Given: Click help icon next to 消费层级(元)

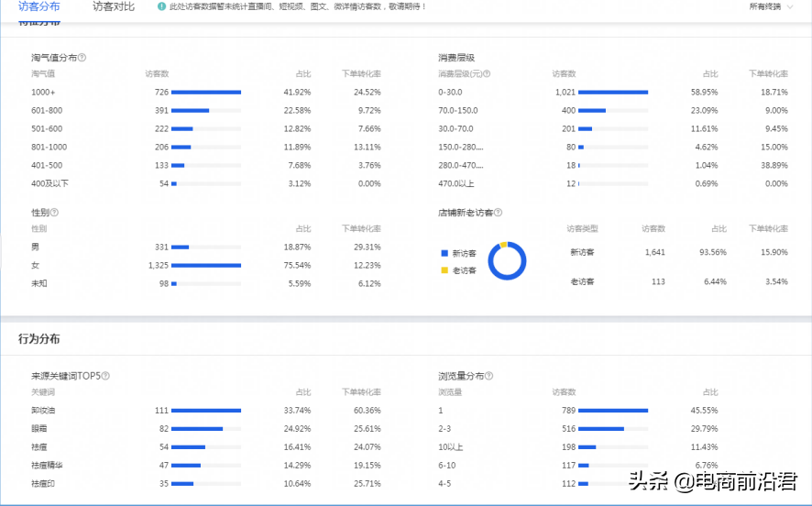Looking at the screenshot, I should (x=487, y=73).
